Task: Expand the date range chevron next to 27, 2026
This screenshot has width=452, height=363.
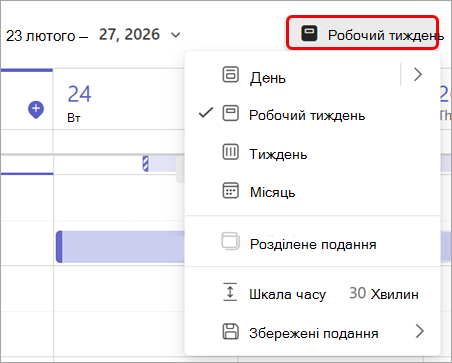Action: [x=176, y=35]
